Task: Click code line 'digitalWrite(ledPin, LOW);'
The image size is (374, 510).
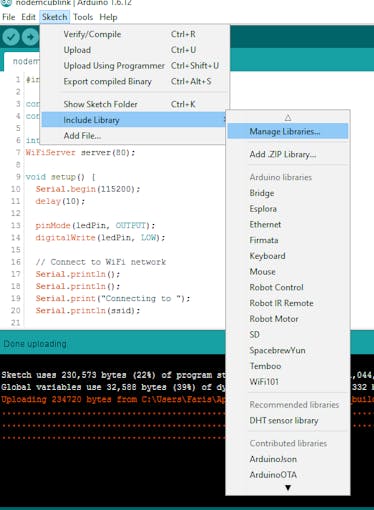Action: 100,238
